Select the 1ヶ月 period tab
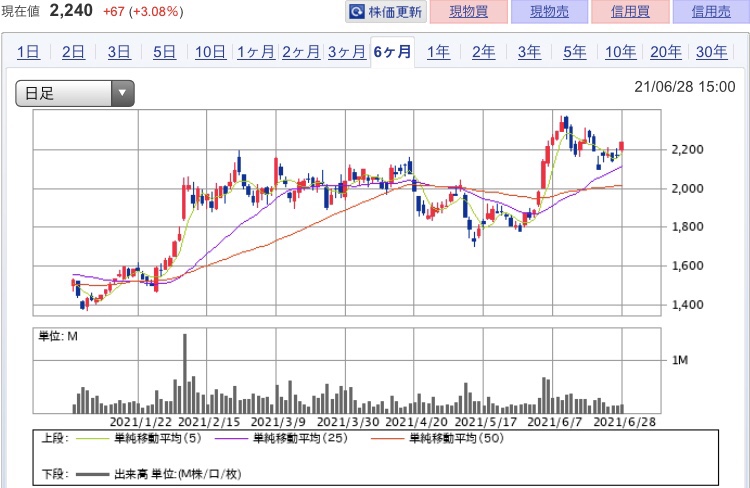 (x=255, y=52)
